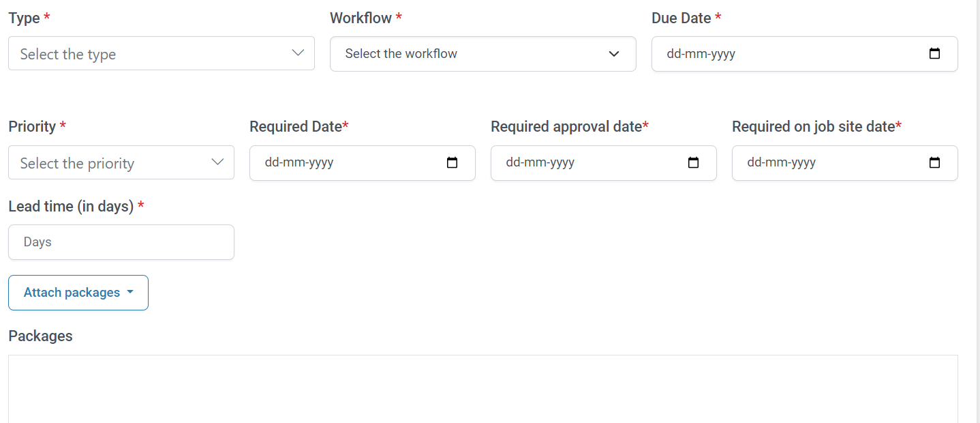Image resolution: width=980 pixels, height=423 pixels.
Task: Open the Required Date calendar picker icon
Action: [x=452, y=163]
